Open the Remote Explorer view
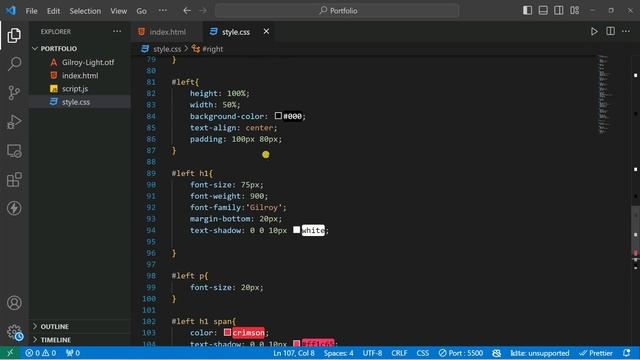 14,151
